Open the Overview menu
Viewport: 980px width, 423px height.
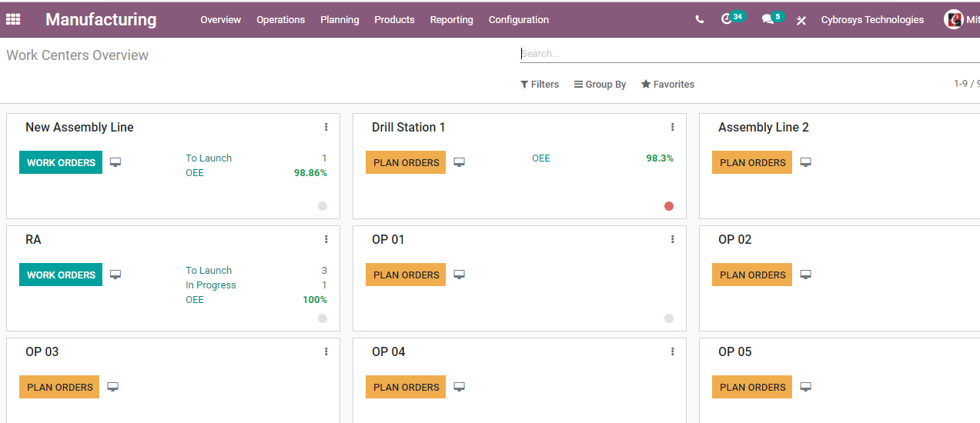pos(221,20)
